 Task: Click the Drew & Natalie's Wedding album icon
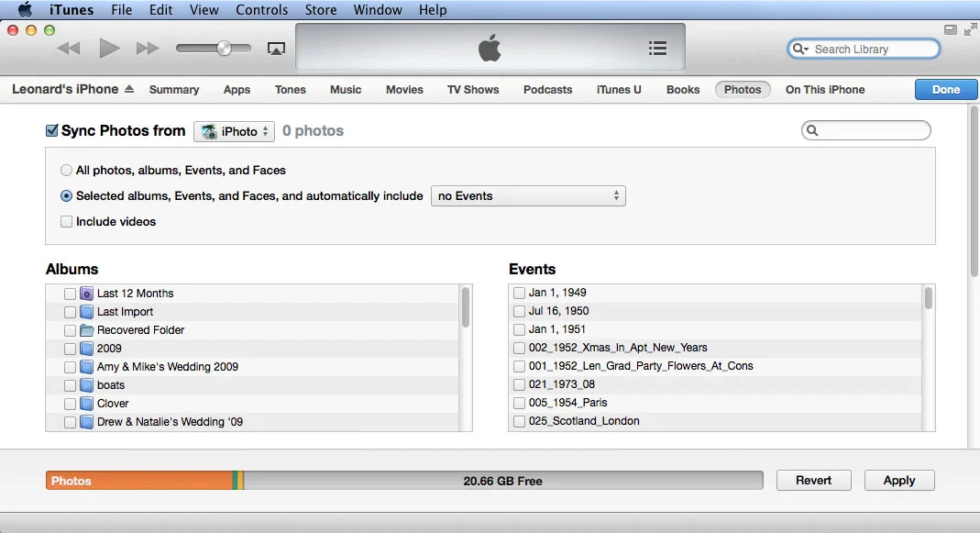pyautogui.click(x=87, y=422)
